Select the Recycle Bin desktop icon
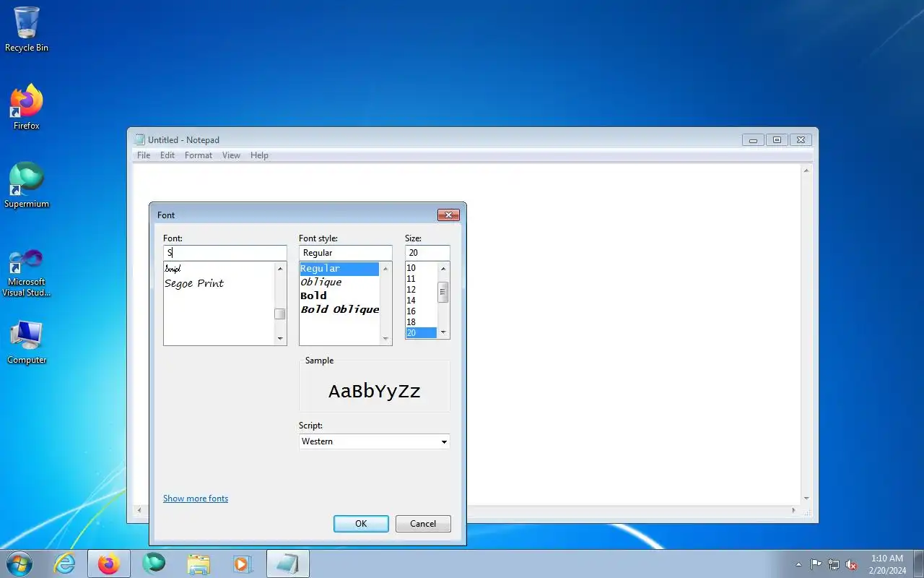 27,30
